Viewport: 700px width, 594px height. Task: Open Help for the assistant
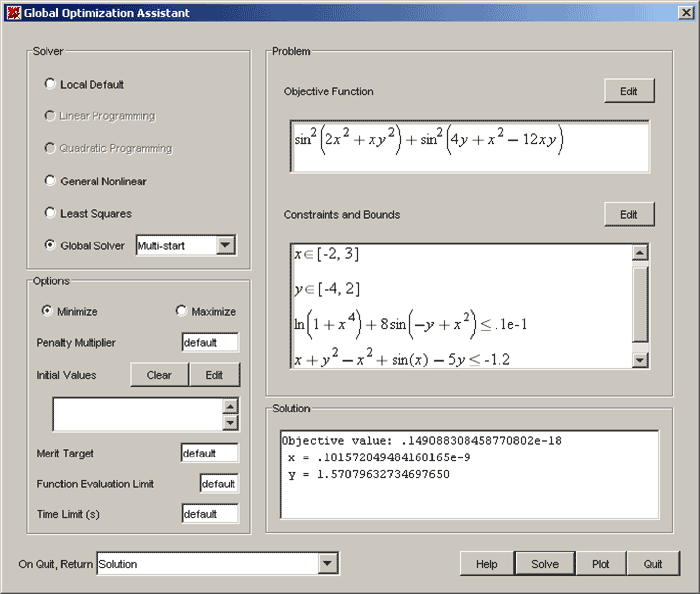coord(487,564)
